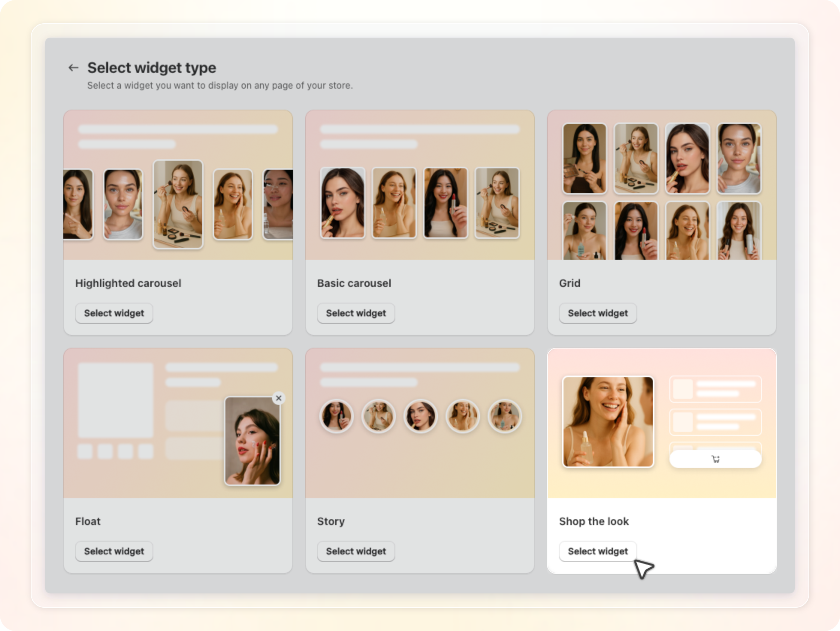Screen dimensions: 840x631
Task: Click the 'Highlighted carousel' title
Action: 128,283
